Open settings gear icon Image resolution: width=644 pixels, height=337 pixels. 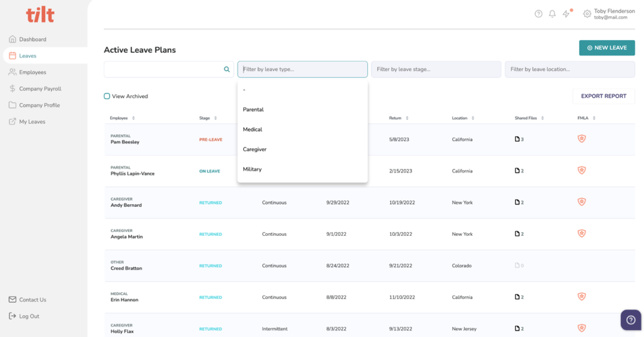tap(587, 14)
